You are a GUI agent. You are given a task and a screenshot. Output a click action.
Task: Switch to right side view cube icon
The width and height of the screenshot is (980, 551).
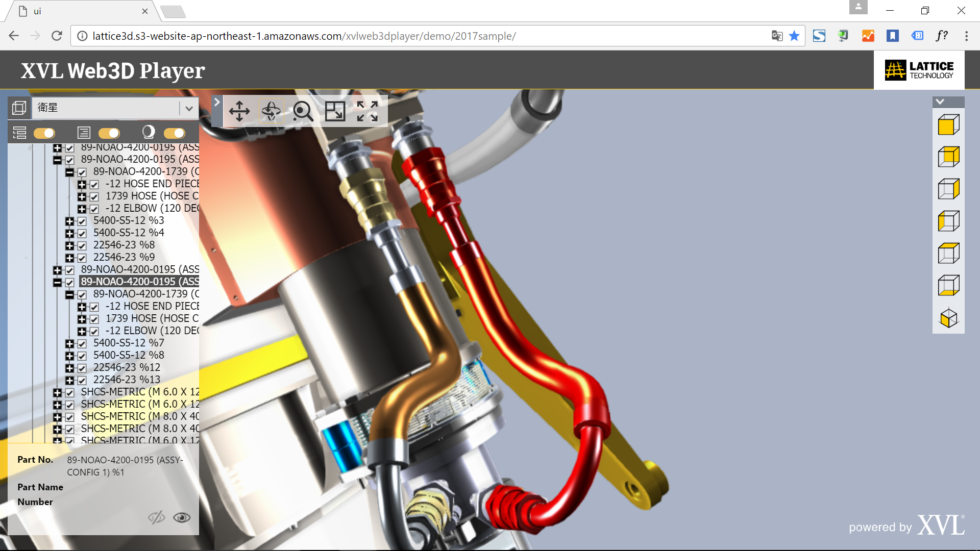[948, 189]
